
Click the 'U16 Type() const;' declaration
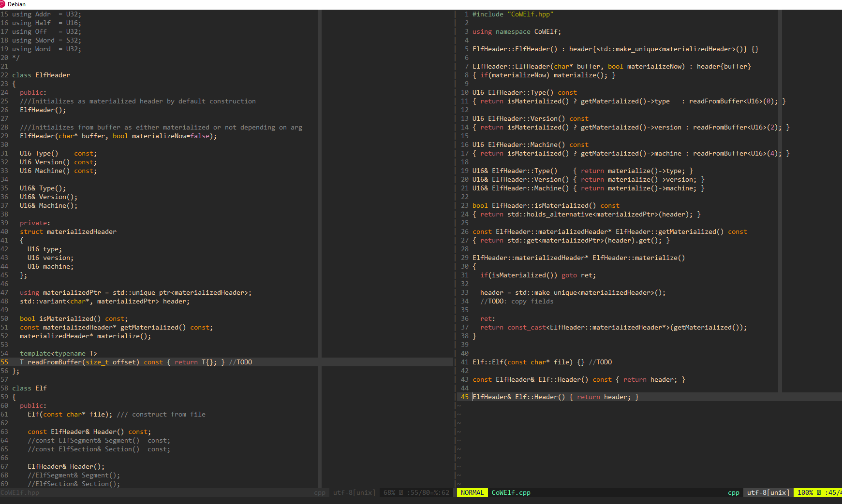pyautogui.click(x=58, y=153)
